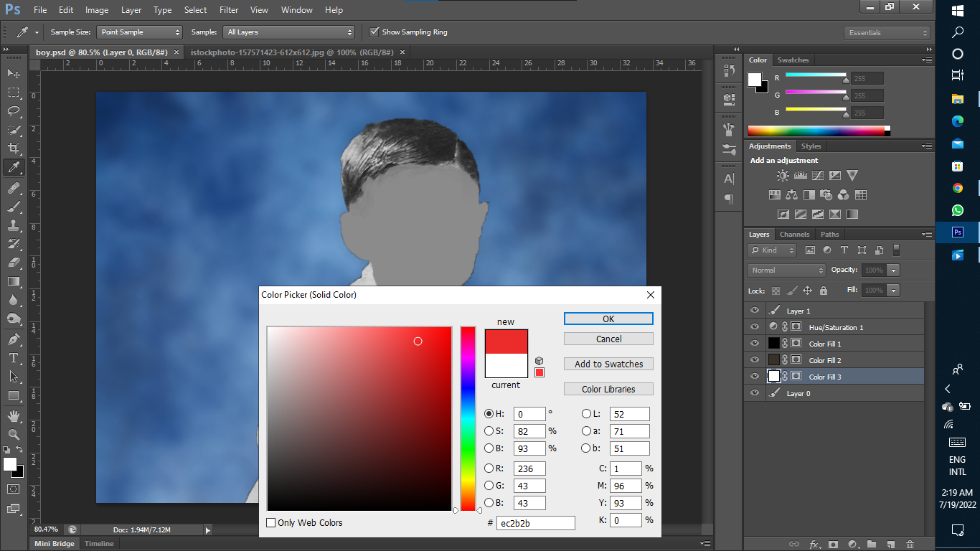Click the Add to Swatches button
Image resolution: width=980 pixels, height=551 pixels.
point(608,364)
